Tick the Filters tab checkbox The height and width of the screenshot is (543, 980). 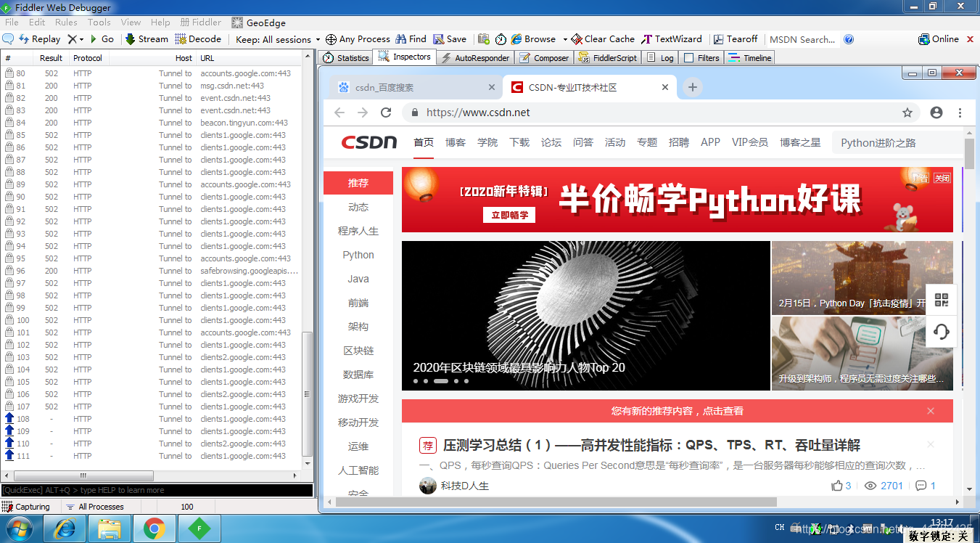tap(689, 58)
